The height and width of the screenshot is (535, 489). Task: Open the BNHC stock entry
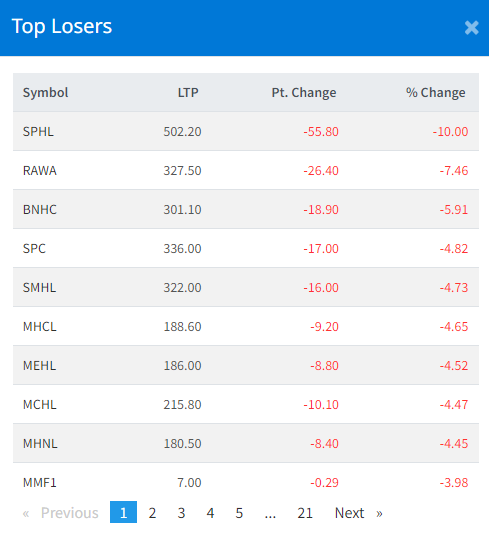click(x=40, y=209)
